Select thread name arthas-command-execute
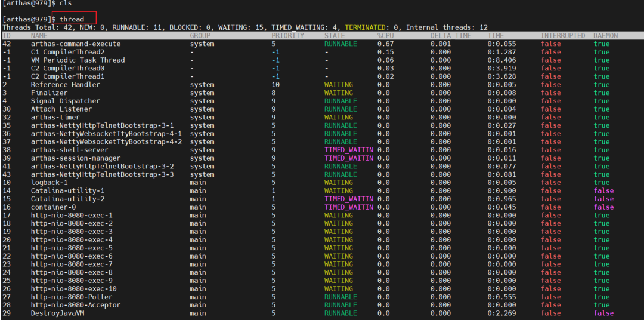This screenshot has width=644, height=320. tap(76, 44)
